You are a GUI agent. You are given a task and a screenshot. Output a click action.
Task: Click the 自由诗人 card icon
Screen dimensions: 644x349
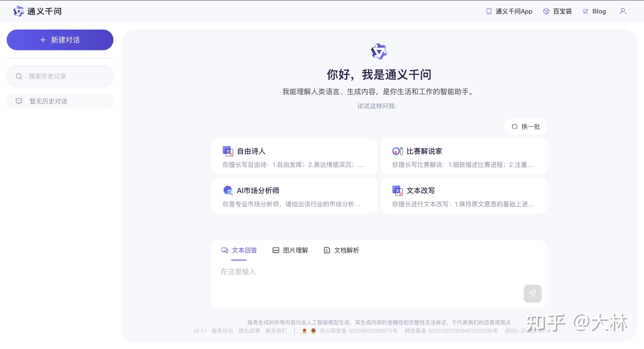pyautogui.click(x=228, y=151)
